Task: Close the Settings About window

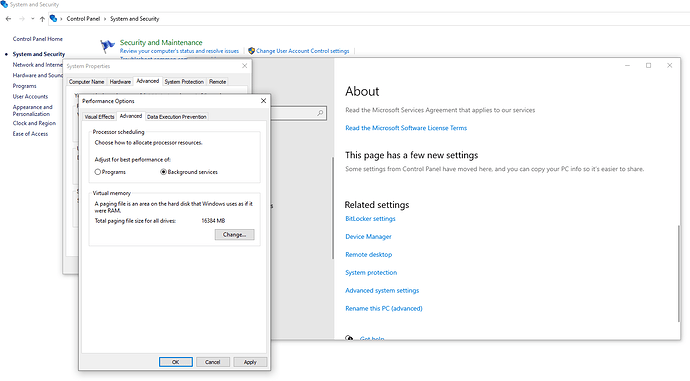Action: click(x=669, y=66)
